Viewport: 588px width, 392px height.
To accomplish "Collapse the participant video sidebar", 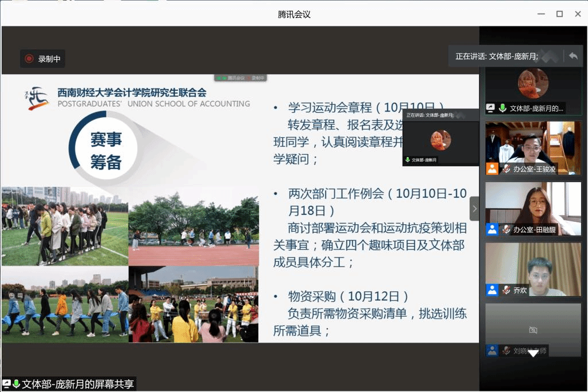I will (x=474, y=209).
